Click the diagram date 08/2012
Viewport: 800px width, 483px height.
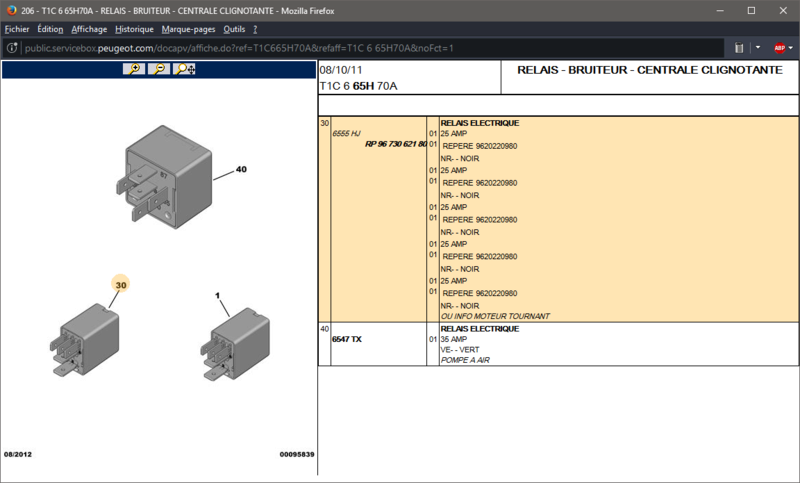(x=18, y=454)
